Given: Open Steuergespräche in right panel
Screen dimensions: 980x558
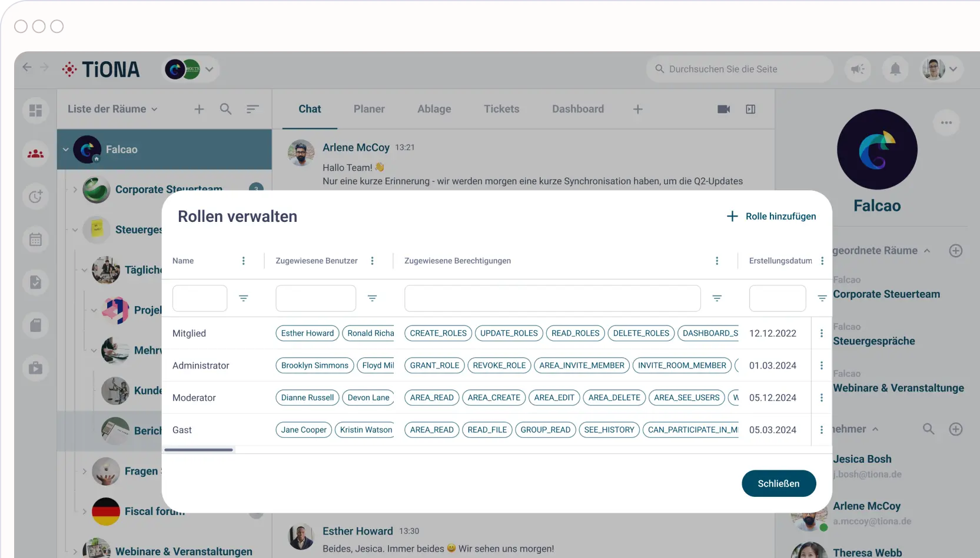Looking at the screenshot, I should 874,341.
